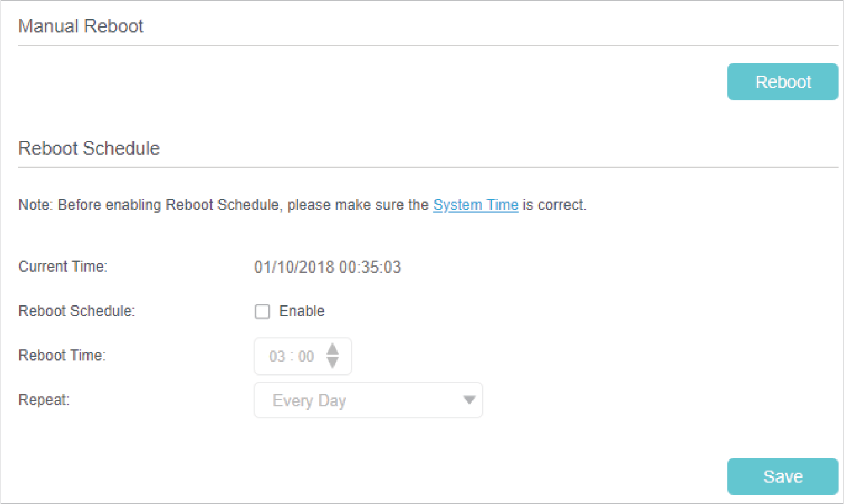844x504 pixels.
Task: Click the Reboot Schedule field label
Action: pyautogui.click(x=76, y=311)
